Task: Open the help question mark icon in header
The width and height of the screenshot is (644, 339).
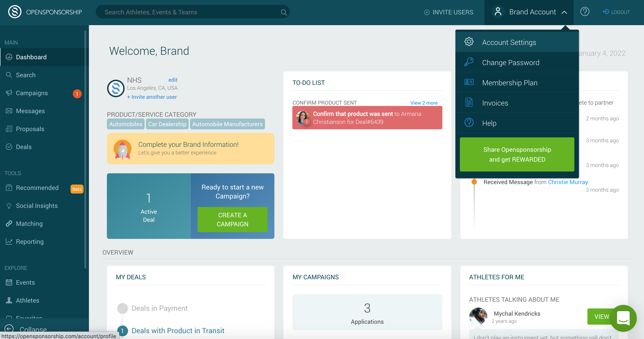Action: pos(584,12)
